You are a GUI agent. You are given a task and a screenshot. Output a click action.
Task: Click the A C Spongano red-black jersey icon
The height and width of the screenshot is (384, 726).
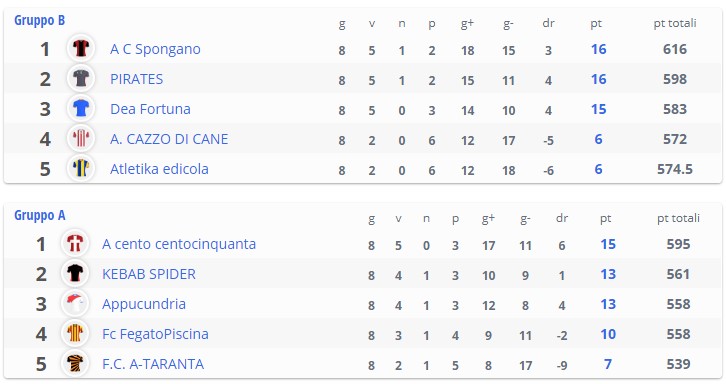(81, 48)
